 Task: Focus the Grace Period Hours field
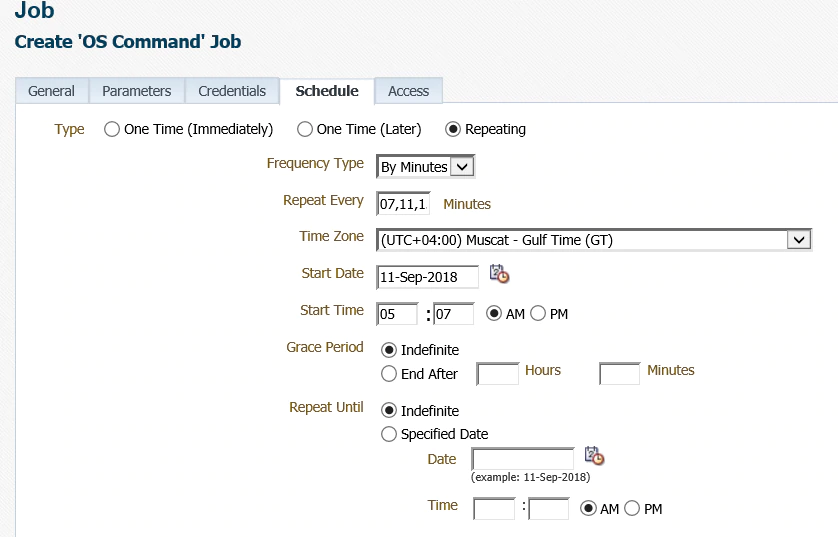tap(497, 374)
